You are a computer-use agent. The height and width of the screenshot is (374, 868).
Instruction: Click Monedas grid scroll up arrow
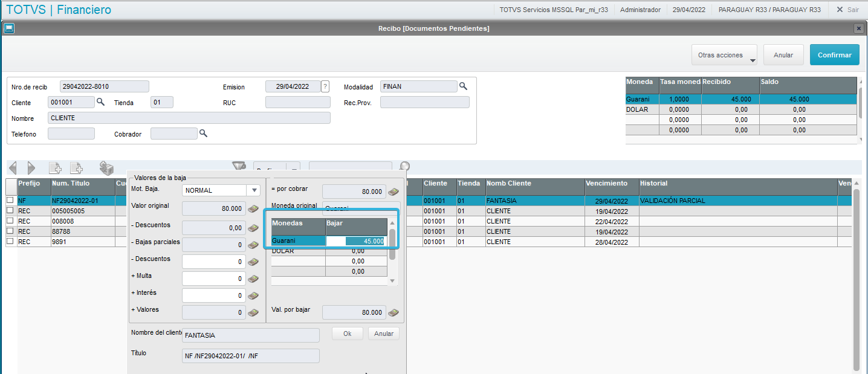(392, 223)
